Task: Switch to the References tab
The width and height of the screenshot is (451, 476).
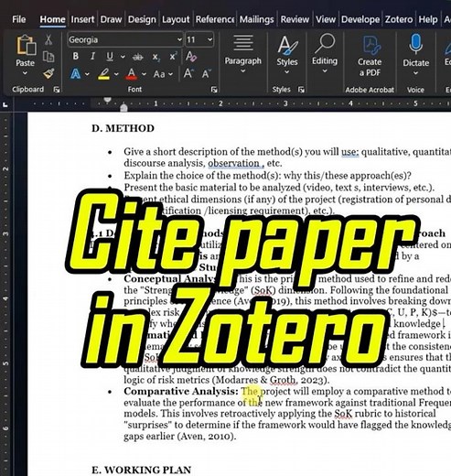Action: [215, 19]
